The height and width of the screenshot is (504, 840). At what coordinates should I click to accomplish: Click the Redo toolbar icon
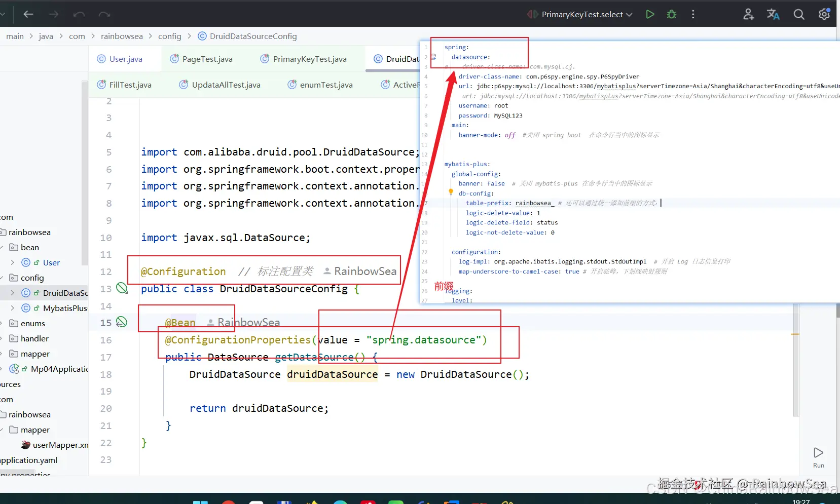click(104, 14)
